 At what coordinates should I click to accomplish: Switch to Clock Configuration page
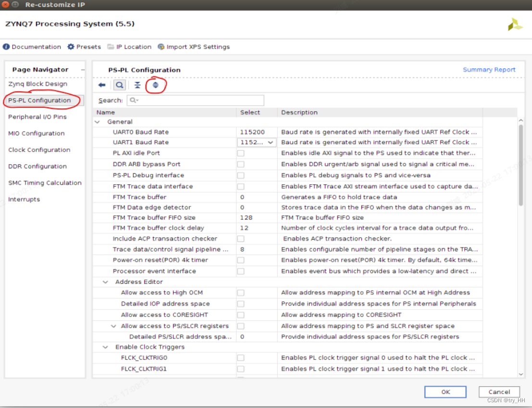click(x=39, y=150)
